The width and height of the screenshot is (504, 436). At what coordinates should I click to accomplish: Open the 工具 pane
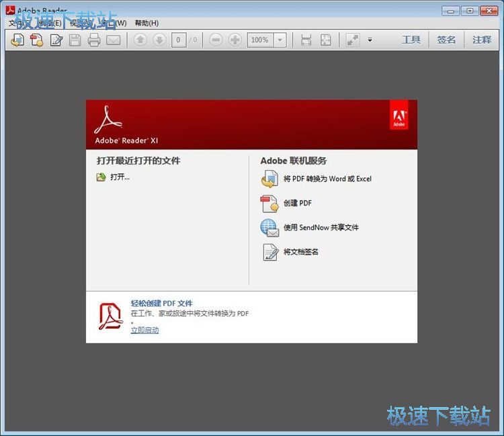[411, 40]
